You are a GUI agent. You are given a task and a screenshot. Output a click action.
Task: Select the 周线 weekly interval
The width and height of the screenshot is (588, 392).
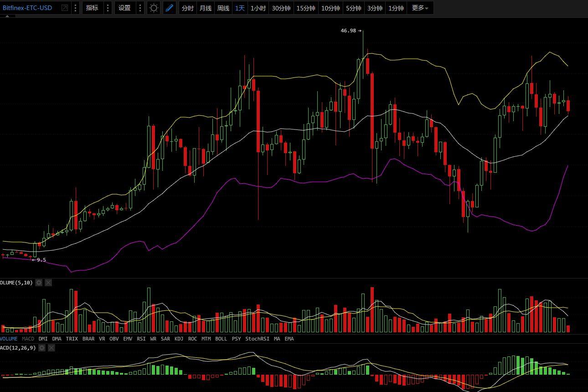coord(223,8)
